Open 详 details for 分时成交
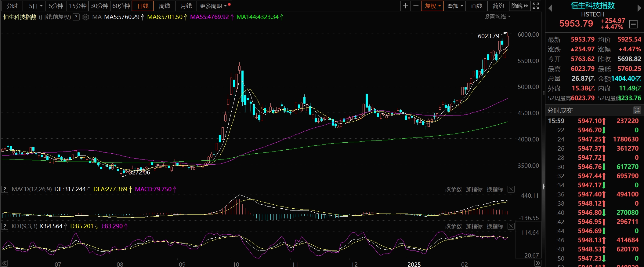This screenshot has height=267, width=644. coord(637,110)
